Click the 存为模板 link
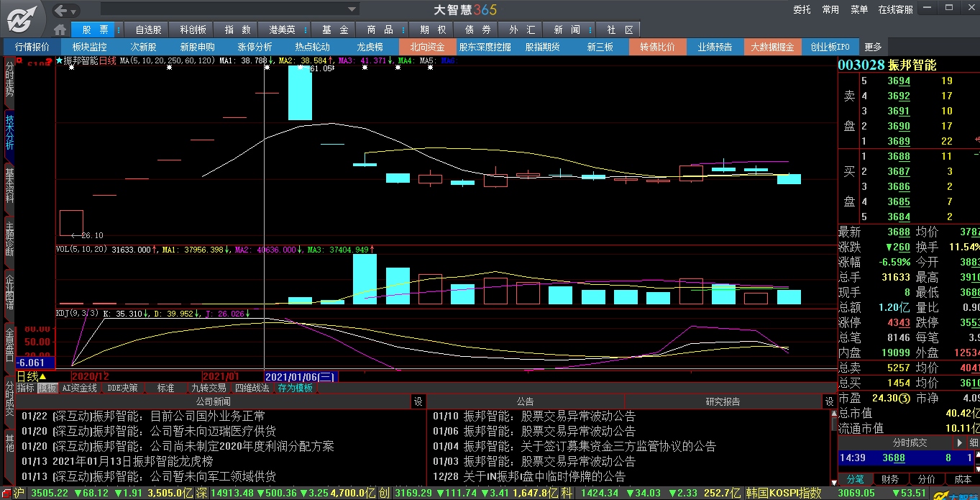 pos(296,388)
